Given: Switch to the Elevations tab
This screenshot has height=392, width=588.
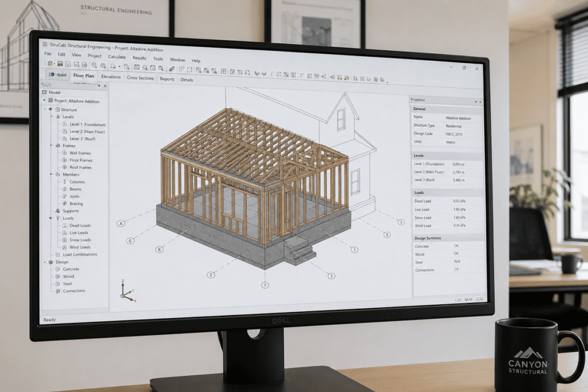Looking at the screenshot, I should (111, 77).
